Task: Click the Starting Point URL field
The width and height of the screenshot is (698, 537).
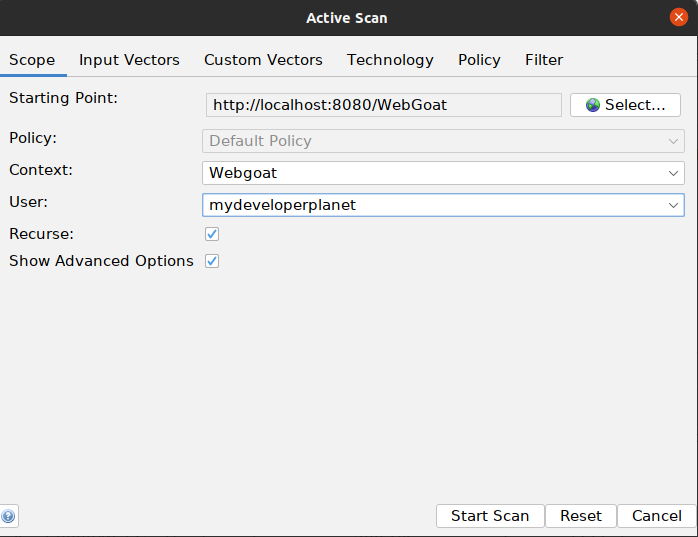Action: point(384,105)
